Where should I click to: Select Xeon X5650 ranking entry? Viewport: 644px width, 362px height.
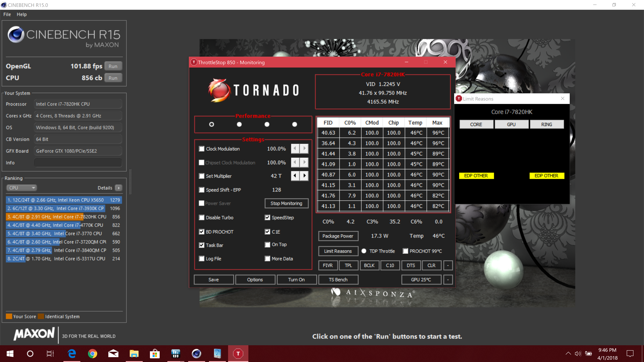point(64,200)
